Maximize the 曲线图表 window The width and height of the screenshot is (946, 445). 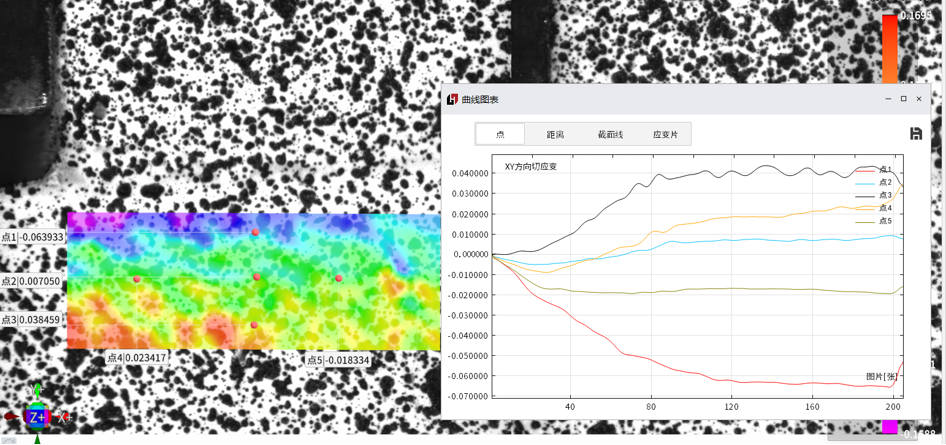click(x=904, y=99)
